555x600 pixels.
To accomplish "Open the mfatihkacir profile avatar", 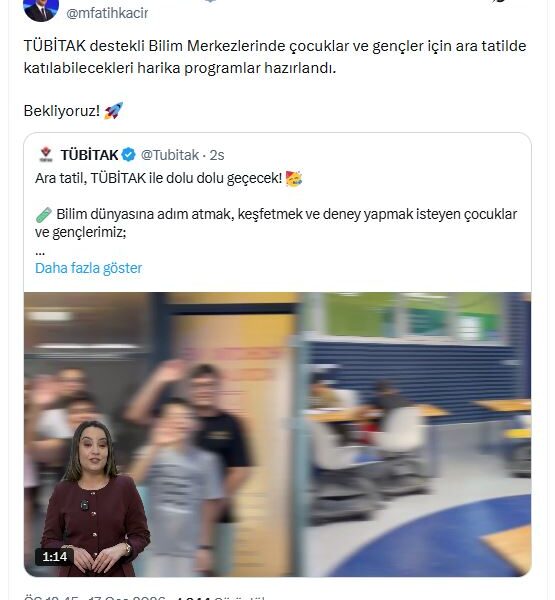I will point(41,8).
